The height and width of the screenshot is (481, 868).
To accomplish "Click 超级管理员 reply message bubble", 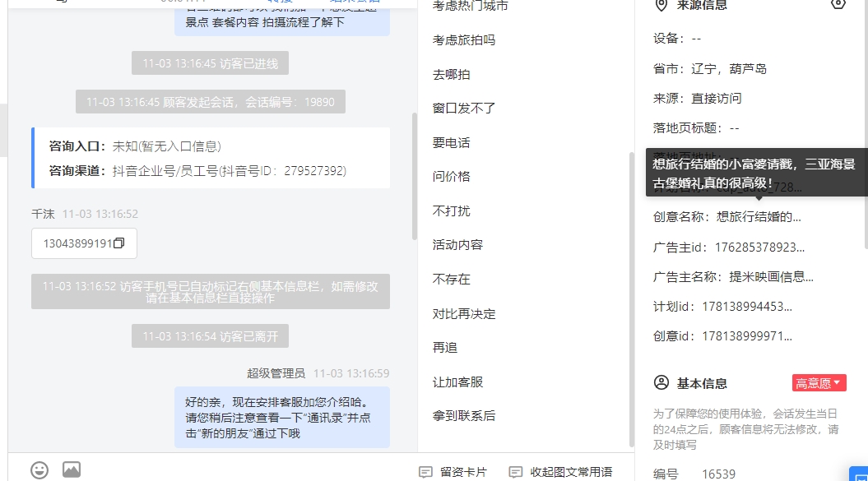I will (281, 418).
